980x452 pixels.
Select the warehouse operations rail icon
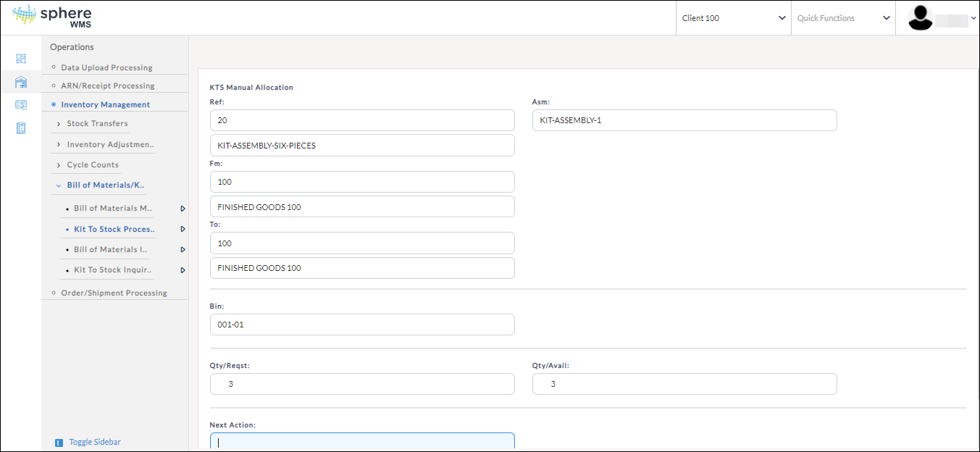21,82
